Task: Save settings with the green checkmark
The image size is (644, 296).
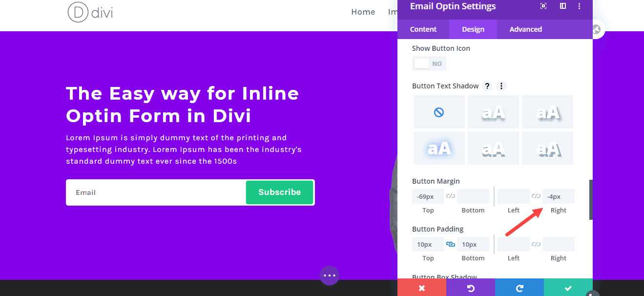Action: (x=568, y=288)
